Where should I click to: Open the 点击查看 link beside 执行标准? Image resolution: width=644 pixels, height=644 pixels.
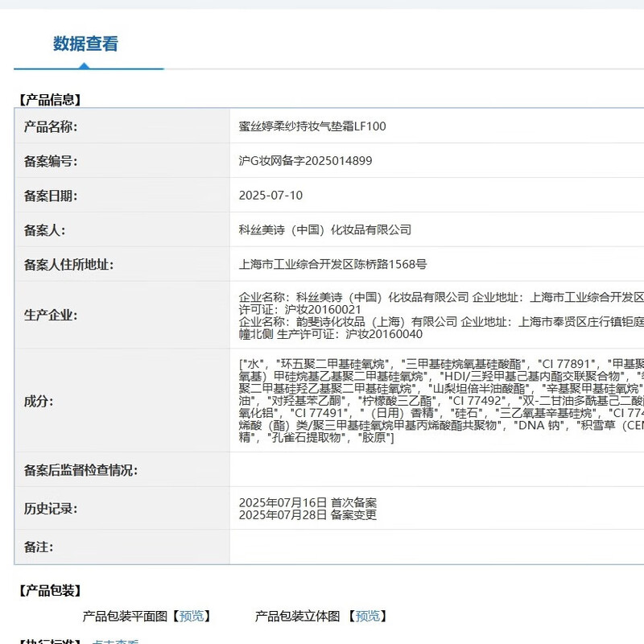point(116,642)
